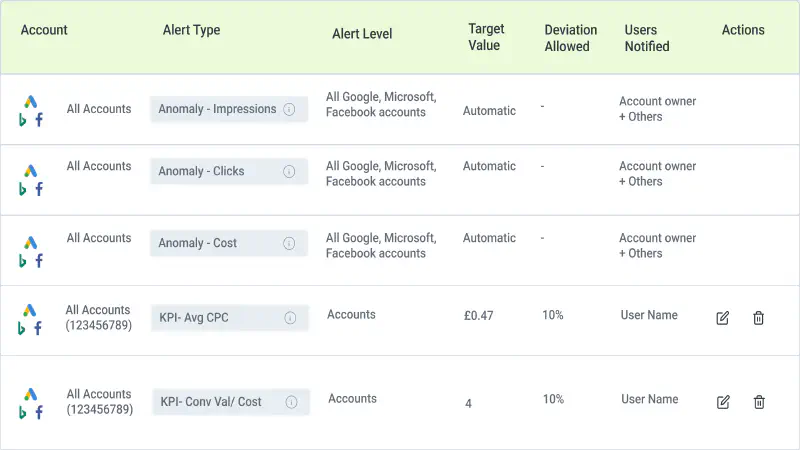Click info icon next to Anomaly - Cost
The height and width of the screenshot is (450, 800).
289,243
